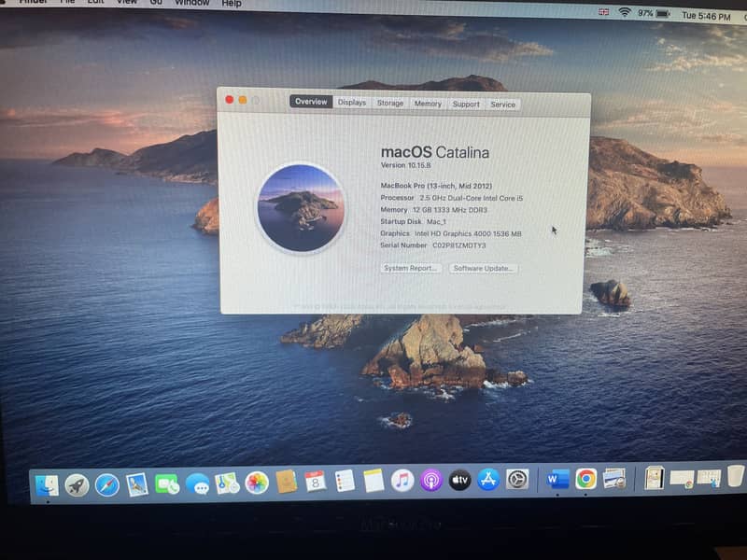
Task: Open Preview app in Dock
Action: [614, 478]
